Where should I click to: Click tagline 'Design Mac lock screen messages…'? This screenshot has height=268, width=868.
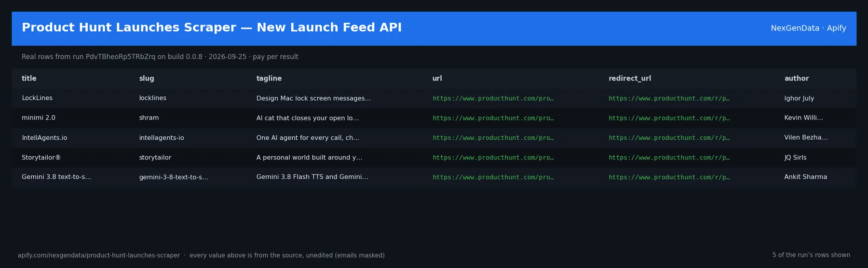click(313, 98)
